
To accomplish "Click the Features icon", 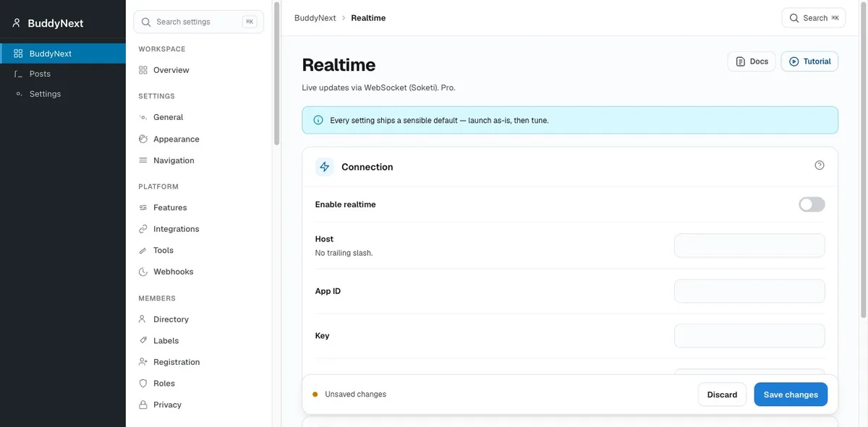I will [143, 207].
